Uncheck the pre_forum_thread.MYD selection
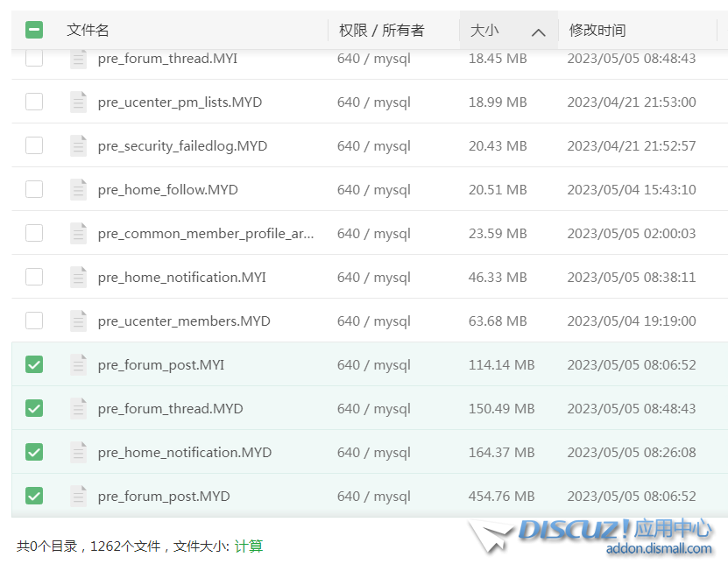Screen dimensions: 728x571 point(34,408)
